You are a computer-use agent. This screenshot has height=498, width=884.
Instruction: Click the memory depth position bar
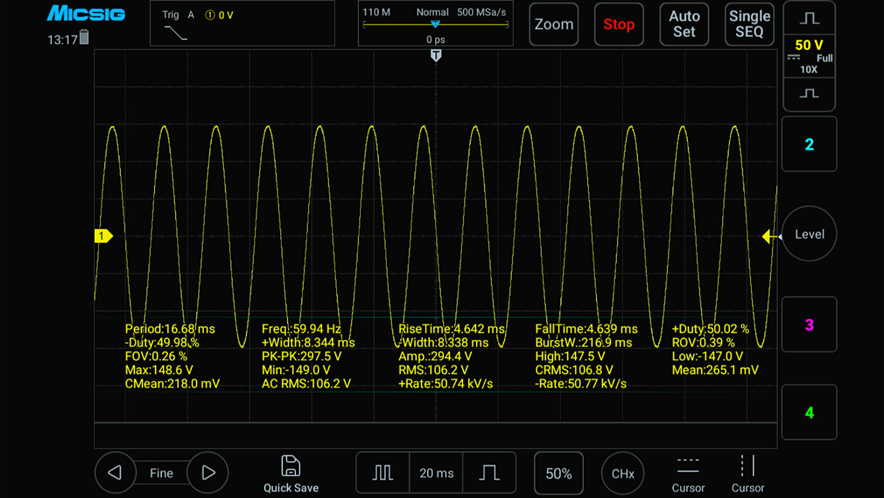[434, 25]
